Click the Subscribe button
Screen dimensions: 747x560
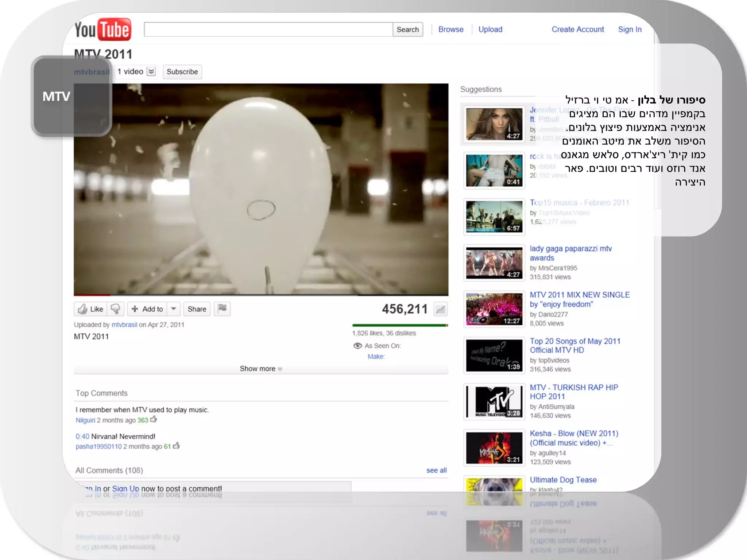tap(182, 71)
